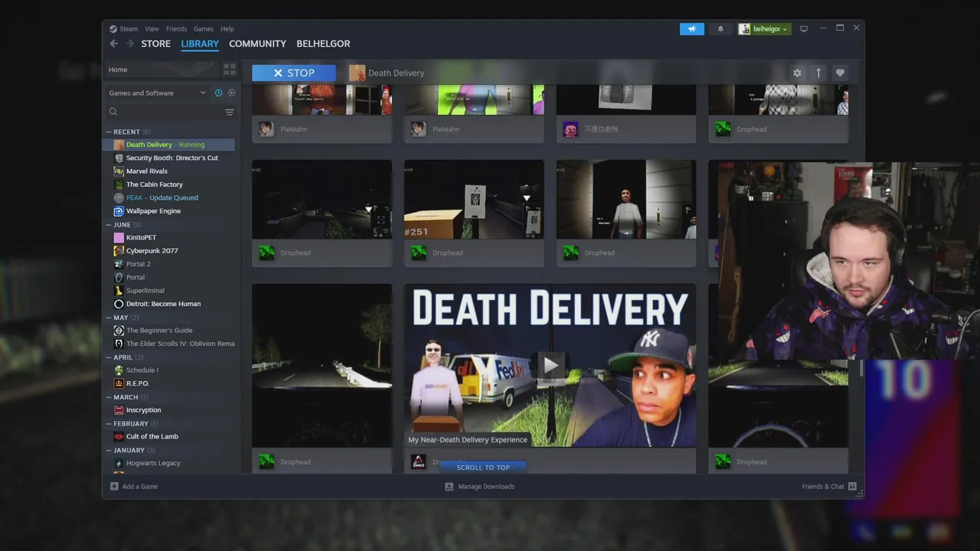
Task: Collapse the FEBRUARY section
Action: 109,423
